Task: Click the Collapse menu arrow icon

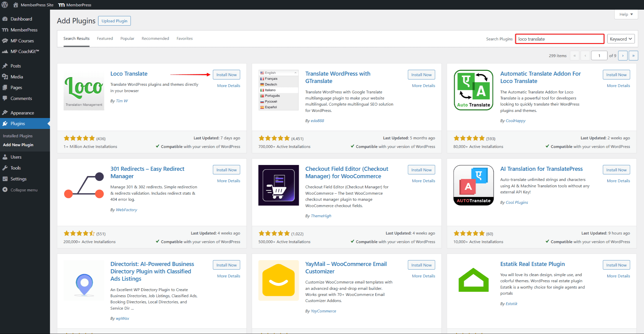Action: click(5, 190)
